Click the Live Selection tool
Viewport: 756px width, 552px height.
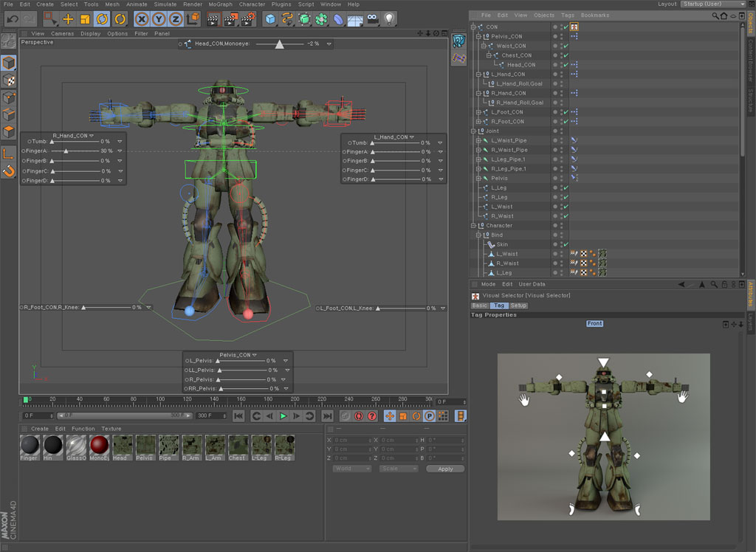49,19
